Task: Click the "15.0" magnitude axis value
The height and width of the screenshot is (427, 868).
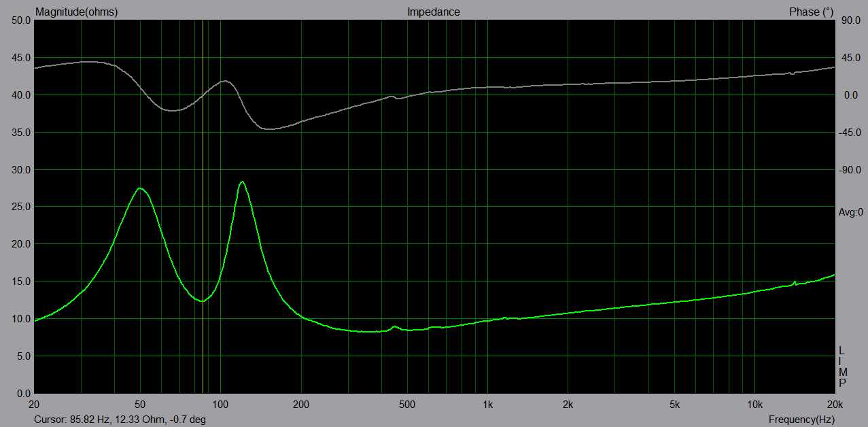Action: point(22,281)
